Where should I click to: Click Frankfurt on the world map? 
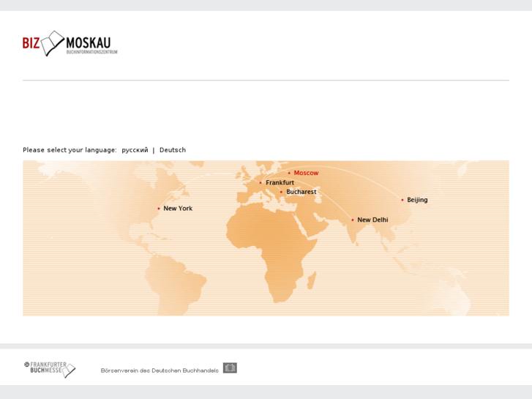click(x=280, y=183)
